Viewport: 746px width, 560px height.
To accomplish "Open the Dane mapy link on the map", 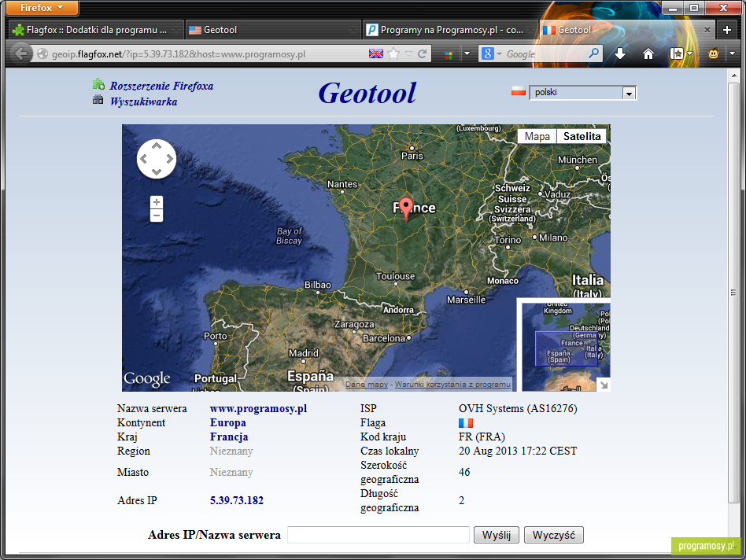I will 367,384.
